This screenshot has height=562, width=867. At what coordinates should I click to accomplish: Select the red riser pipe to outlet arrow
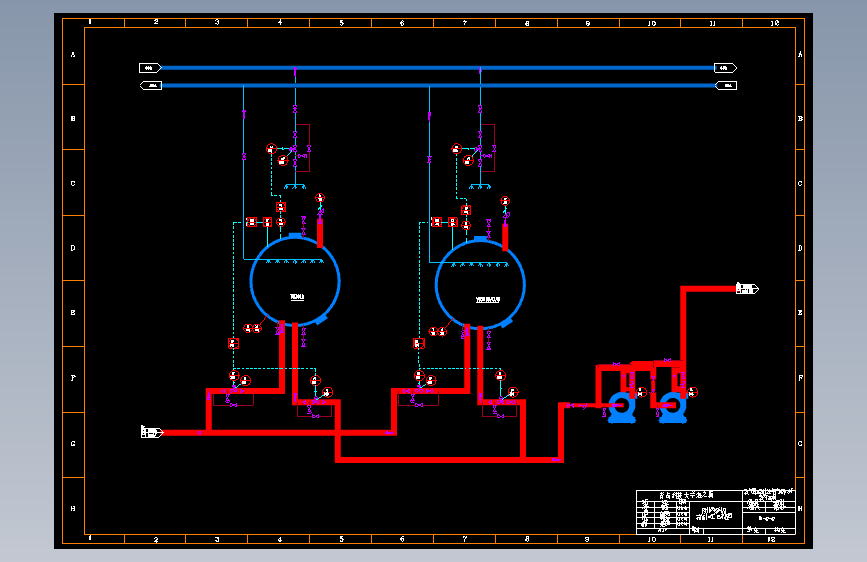[683, 324]
